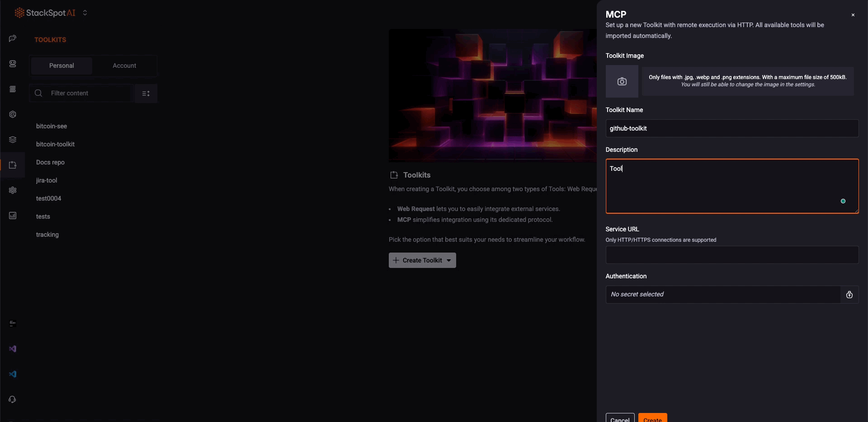Cancel the MCP toolkit creation
The image size is (868, 422).
(620, 419)
